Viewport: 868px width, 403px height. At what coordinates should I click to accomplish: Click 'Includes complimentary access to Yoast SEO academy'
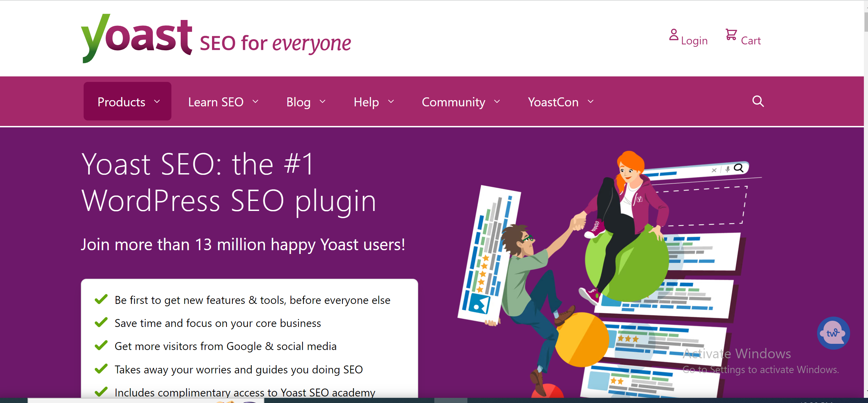click(x=245, y=392)
